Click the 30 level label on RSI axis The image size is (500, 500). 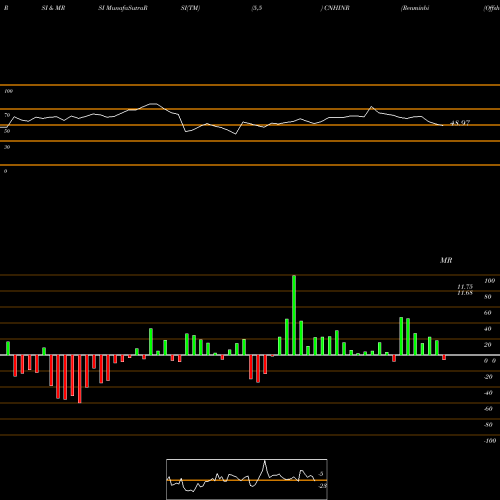pyautogui.click(x=7, y=147)
